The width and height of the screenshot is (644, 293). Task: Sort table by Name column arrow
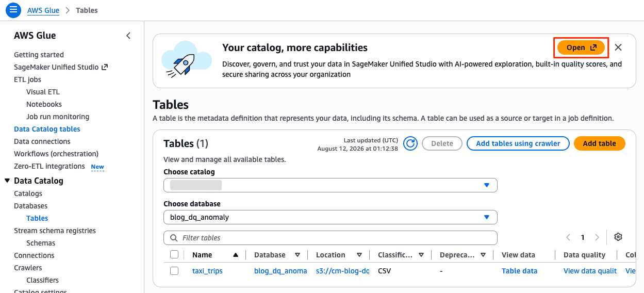(x=236, y=255)
